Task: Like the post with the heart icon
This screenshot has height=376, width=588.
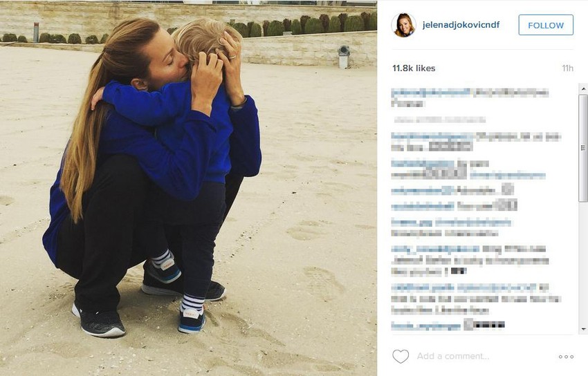Action: coord(401,356)
